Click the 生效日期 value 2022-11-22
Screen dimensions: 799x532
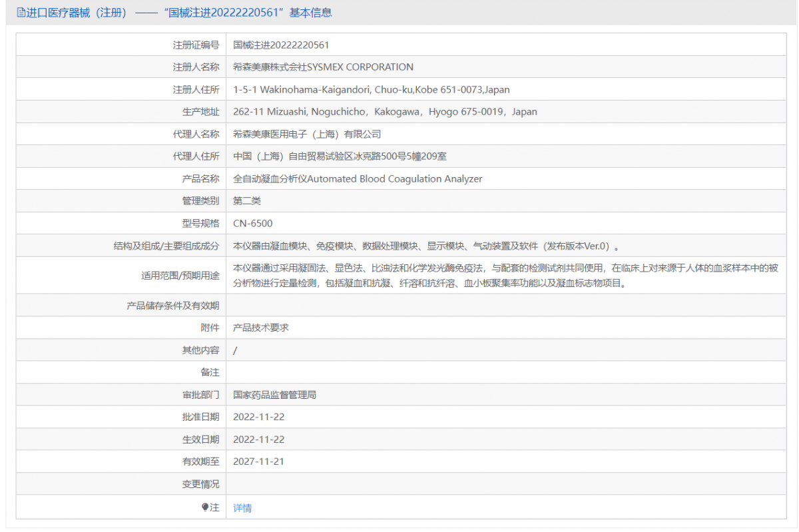[259, 439]
